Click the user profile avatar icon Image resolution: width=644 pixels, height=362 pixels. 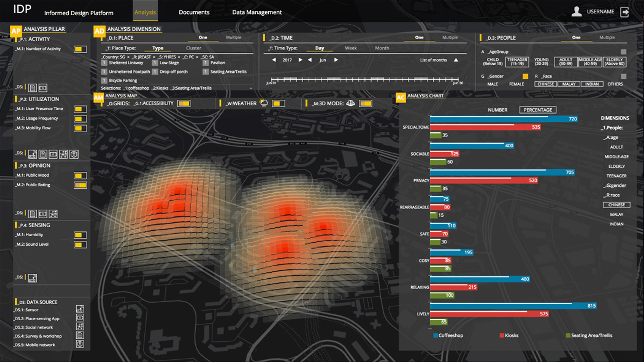click(x=577, y=12)
